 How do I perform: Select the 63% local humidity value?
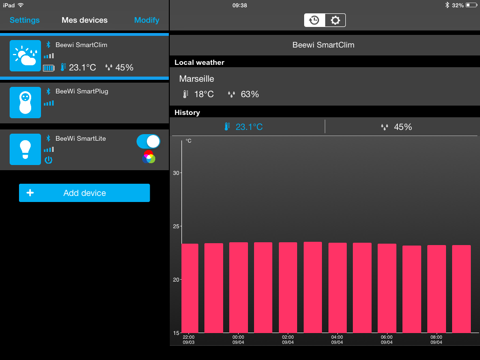pos(250,94)
